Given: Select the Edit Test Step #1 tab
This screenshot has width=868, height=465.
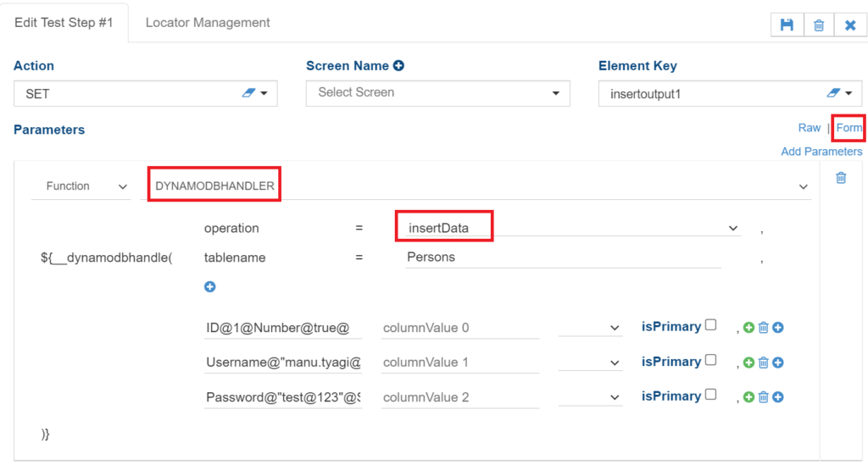Looking at the screenshot, I should [x=64, y=23].
